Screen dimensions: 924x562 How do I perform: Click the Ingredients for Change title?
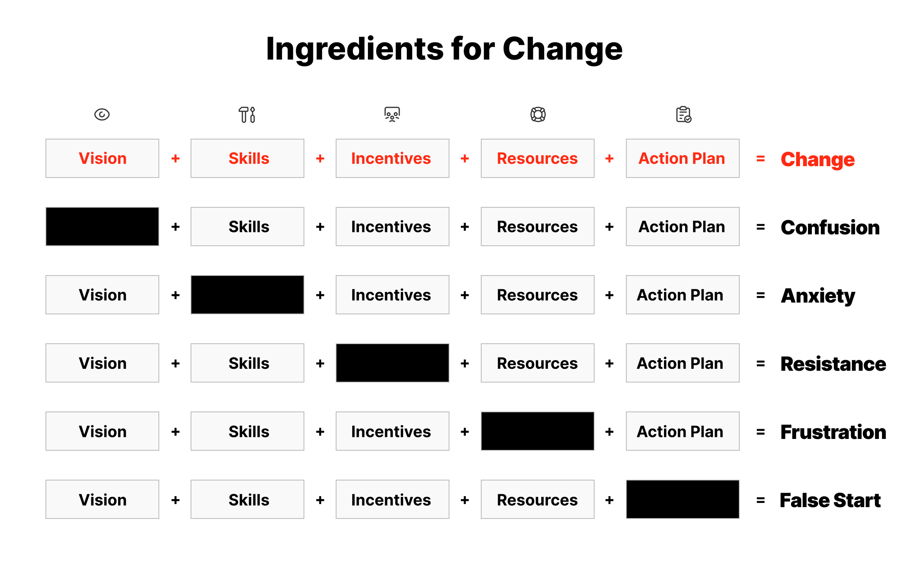pyautogui.click(x=444, y=49)
